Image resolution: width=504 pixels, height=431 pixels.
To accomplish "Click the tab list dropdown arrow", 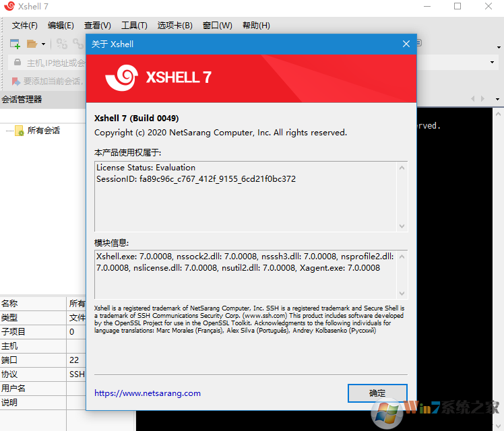I will click(x=497, y=99).
